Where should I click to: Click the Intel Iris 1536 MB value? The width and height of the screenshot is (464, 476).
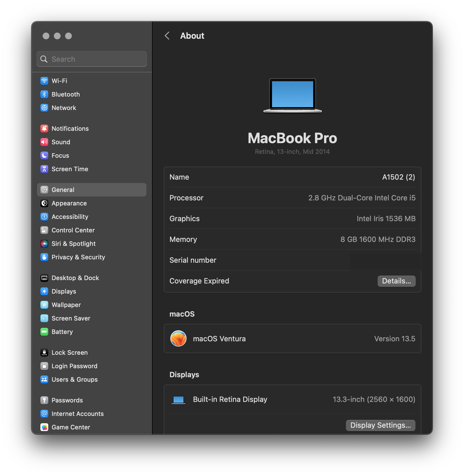tap(386, 219)
